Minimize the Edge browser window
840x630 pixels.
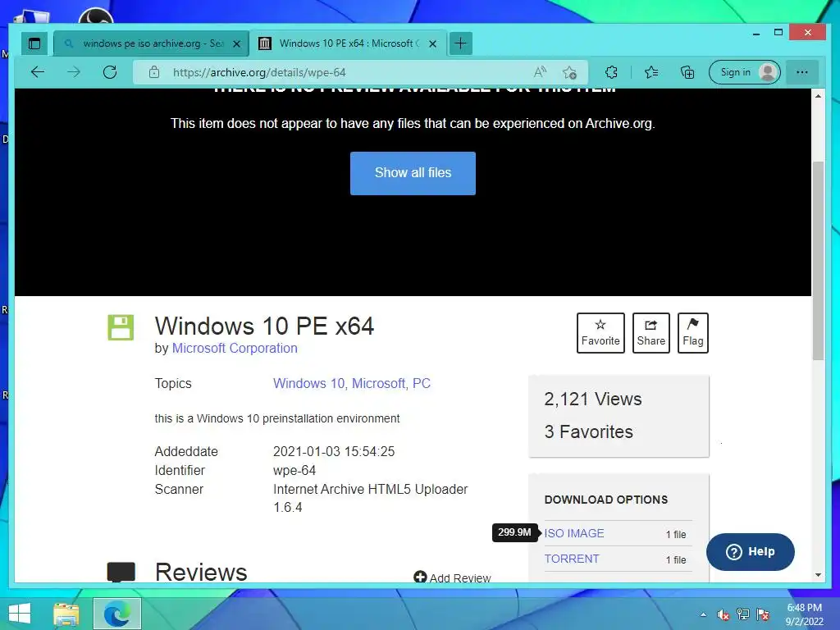pyautogui.click(x=756, y=33)
